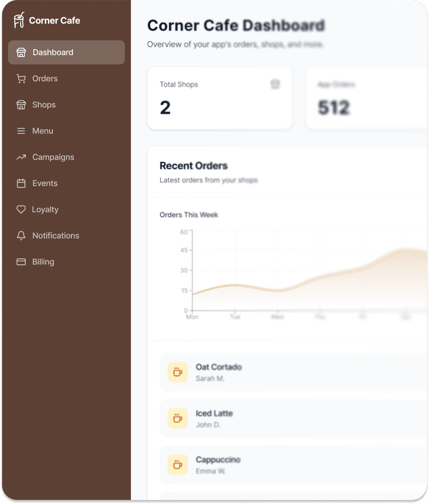Click the Corner Cafe logo icon

[19, 20]
